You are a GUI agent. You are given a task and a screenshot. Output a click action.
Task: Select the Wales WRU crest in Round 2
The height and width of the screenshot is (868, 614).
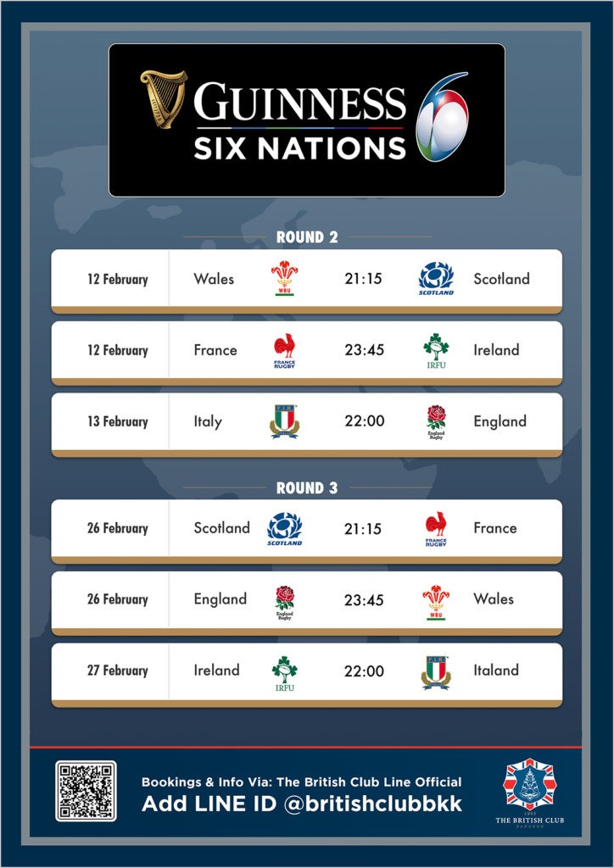(285, 278)
